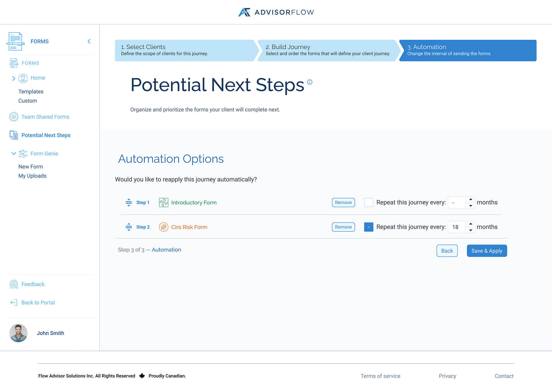Click the Potential Next Steps pages icon
Viewport: 552px width, 392px height.
(13, 135)
